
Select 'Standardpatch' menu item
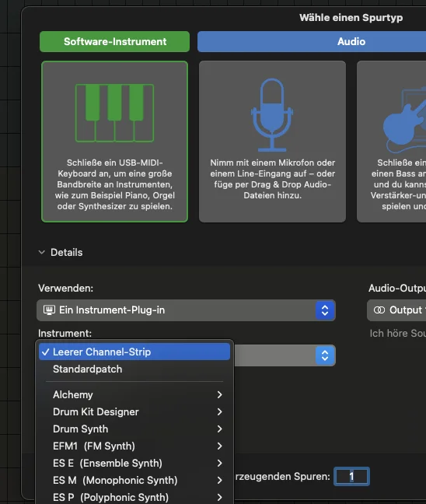134,369
